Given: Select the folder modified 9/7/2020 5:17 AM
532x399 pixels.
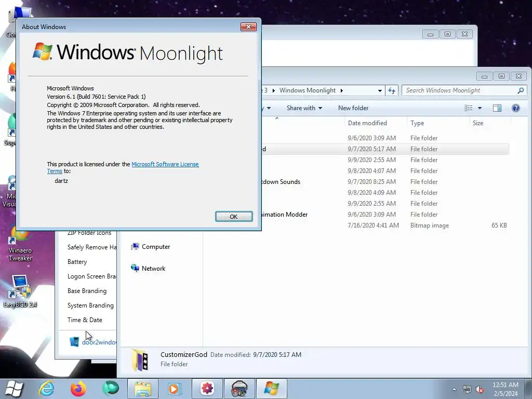Looking at the screenshot, I should (385, 149).
